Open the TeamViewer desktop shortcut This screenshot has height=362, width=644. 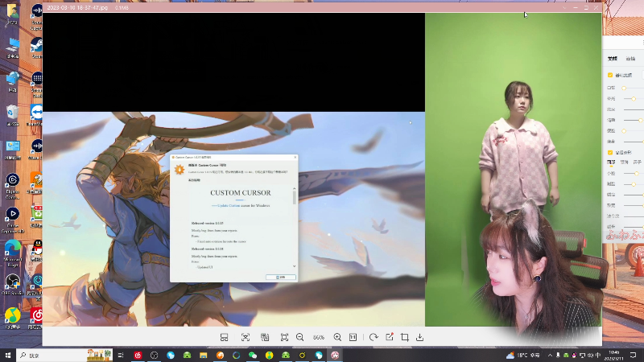pyautogui.click(x=36, y=115)
